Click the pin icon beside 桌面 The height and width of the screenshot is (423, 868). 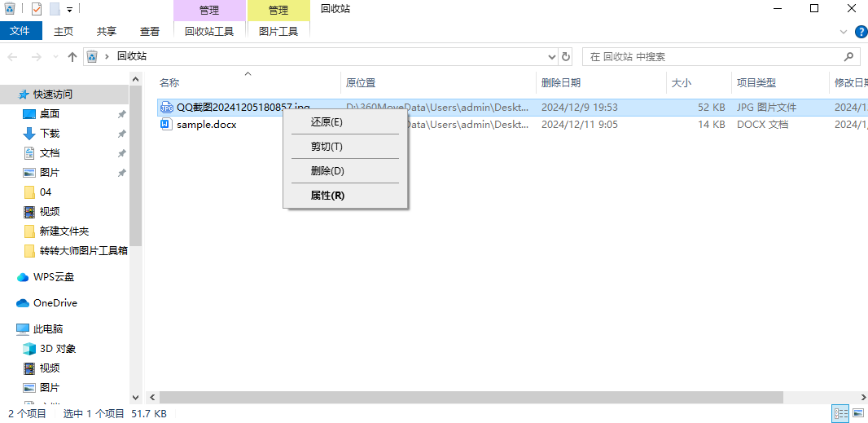click(x=121, y=113)
